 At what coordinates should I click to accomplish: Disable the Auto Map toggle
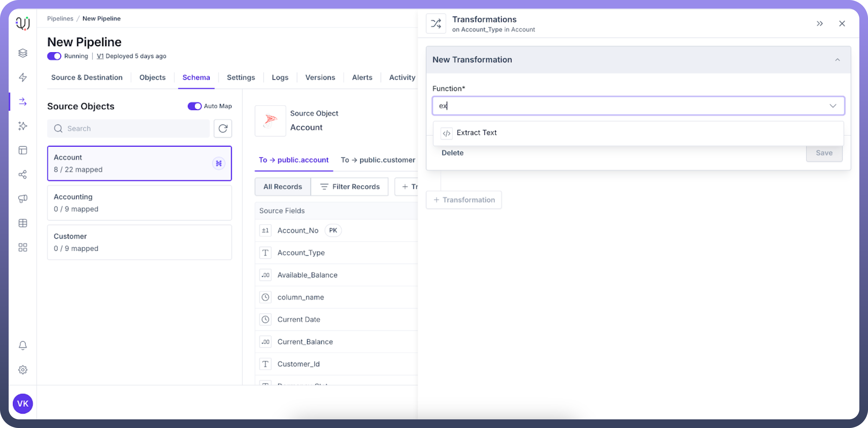click(x=194, y=106)
